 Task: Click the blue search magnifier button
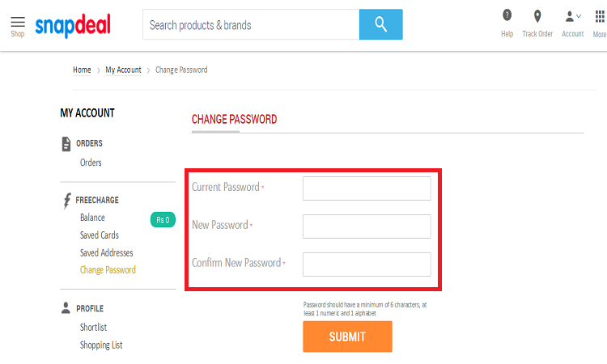pos(381,24)
